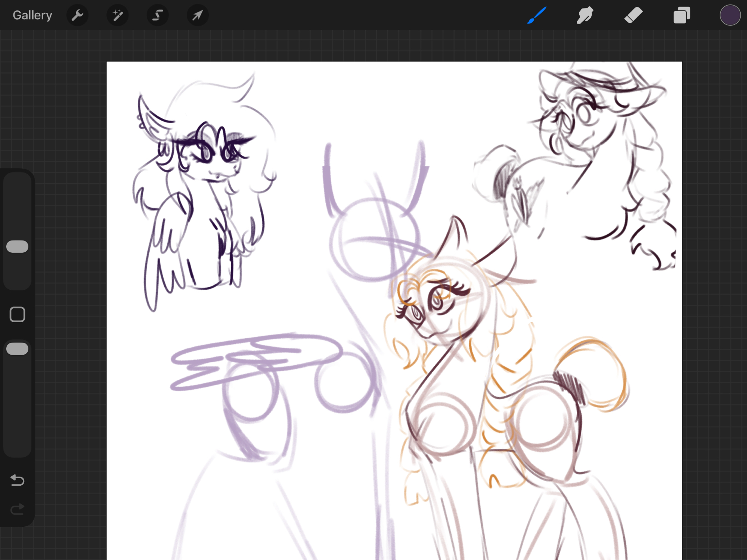747x560 pixels.
Task: Activate the Transform arrow tool
Action: pos(198,15)
